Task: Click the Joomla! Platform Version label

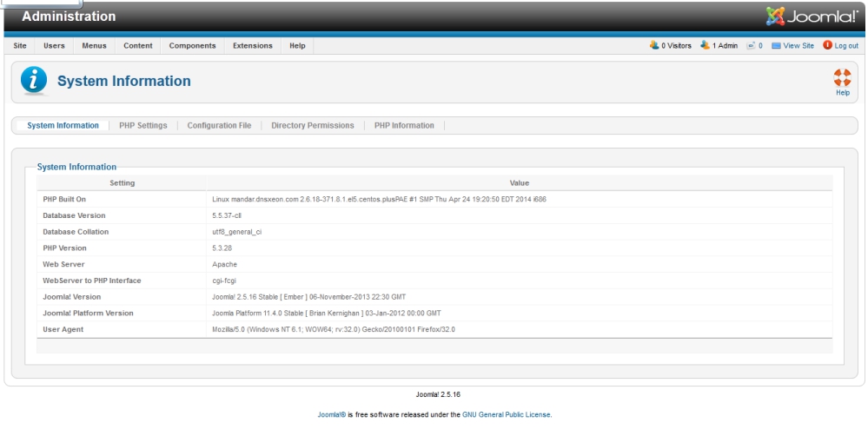Action: [88, 314]
